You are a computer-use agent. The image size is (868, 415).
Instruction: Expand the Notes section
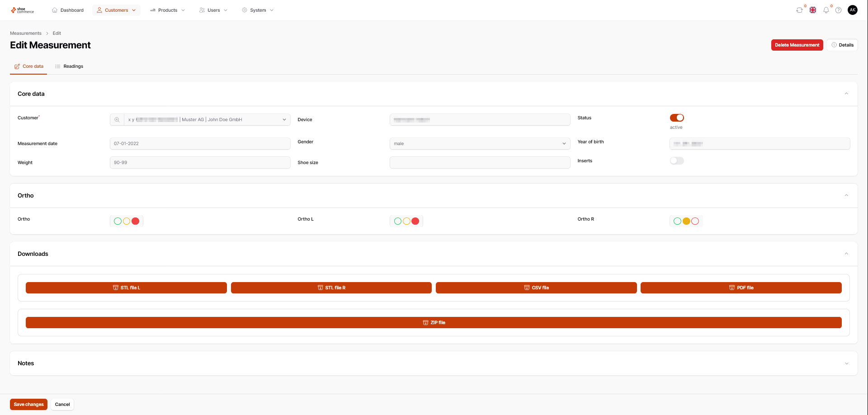[846, 363]
